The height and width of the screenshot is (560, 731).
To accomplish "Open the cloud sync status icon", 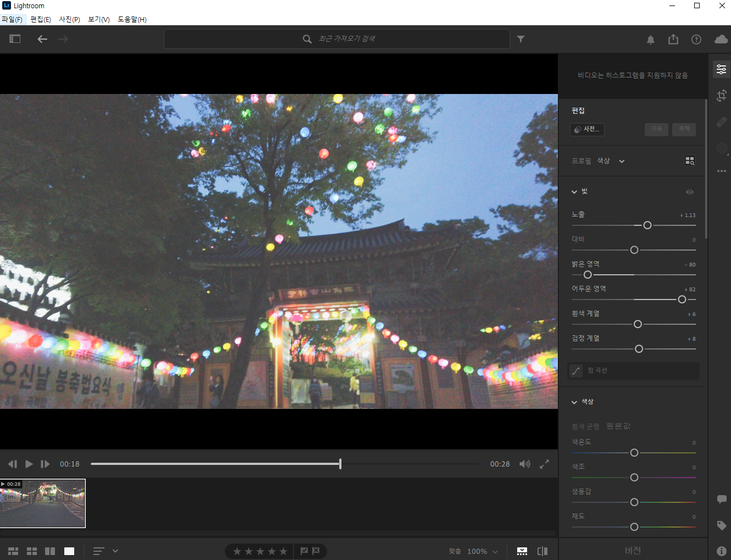I will pos(721,39).
